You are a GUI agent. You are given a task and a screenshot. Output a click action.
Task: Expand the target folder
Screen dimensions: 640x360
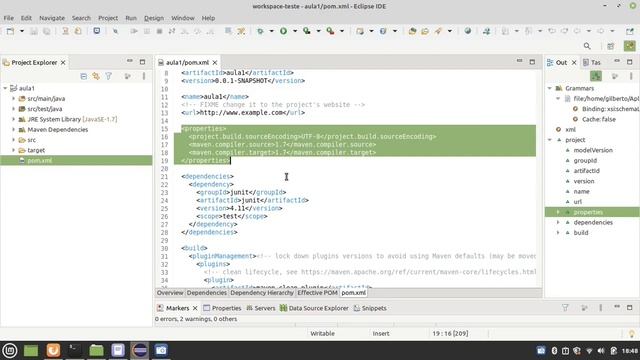tap(13, 150)
